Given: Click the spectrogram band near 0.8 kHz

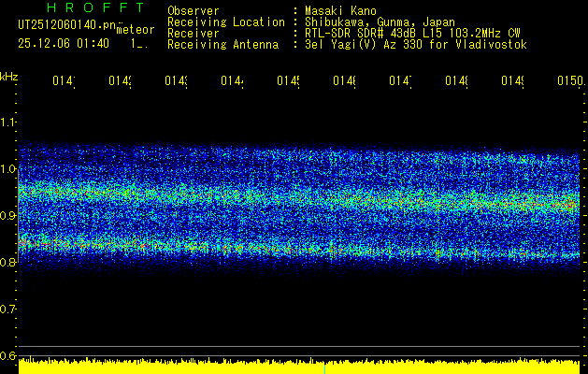Looking at the screenshot, I should (299, 251).
